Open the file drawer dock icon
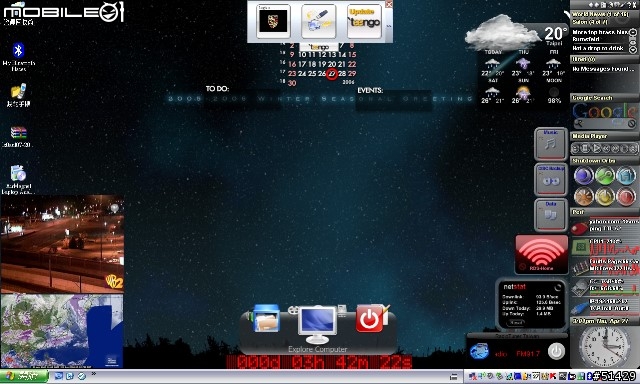 pos(267,318)
